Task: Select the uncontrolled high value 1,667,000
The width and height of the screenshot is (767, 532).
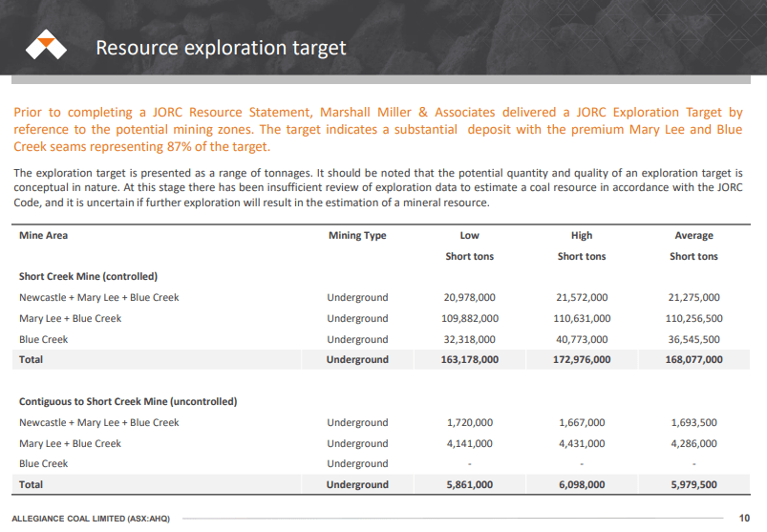Action: click(582, 422)
